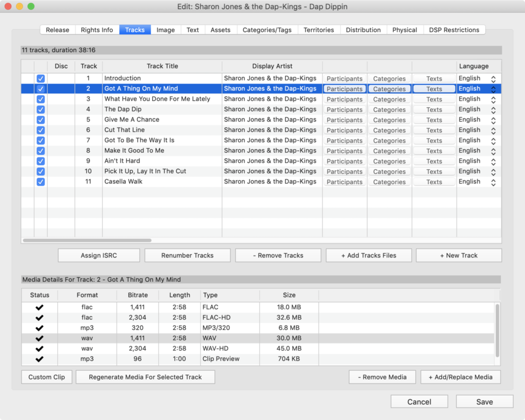Open the Assets tab

pos(220,30)
